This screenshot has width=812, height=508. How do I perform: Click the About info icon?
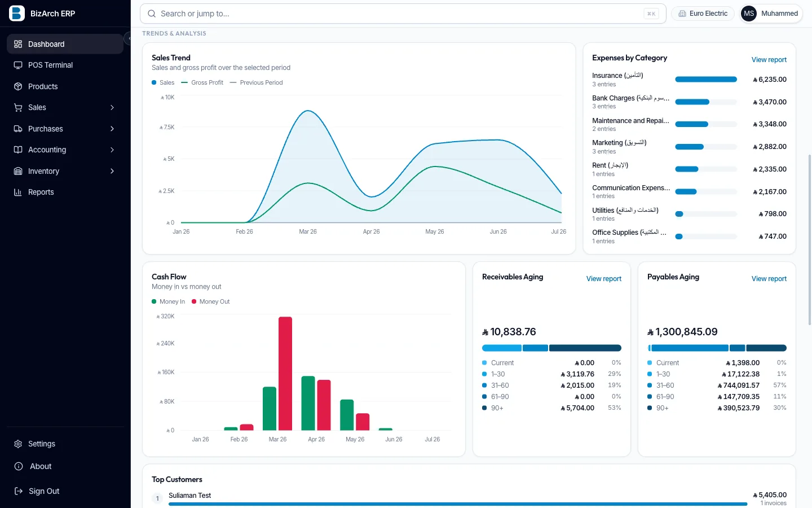pyautogui.click(x=18, y=466)
